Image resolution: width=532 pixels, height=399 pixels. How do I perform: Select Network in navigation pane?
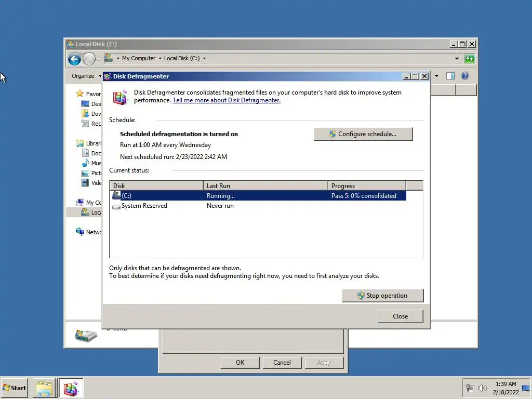[88, 232]
